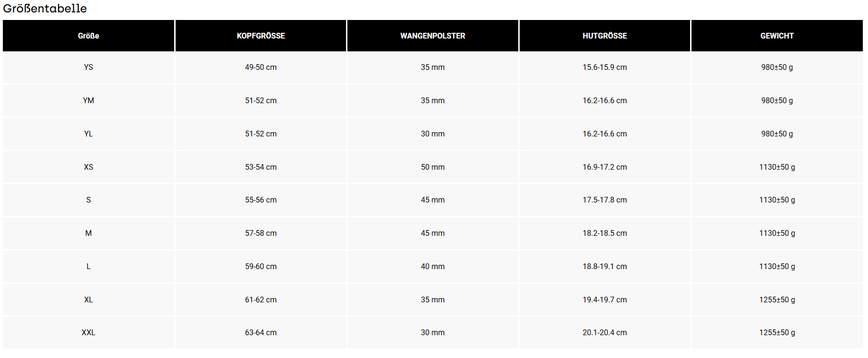Image resolution: width=868 pixels, height=358 pixels.
Task: Click the Größe column header
Action: (x=89, y=36)
